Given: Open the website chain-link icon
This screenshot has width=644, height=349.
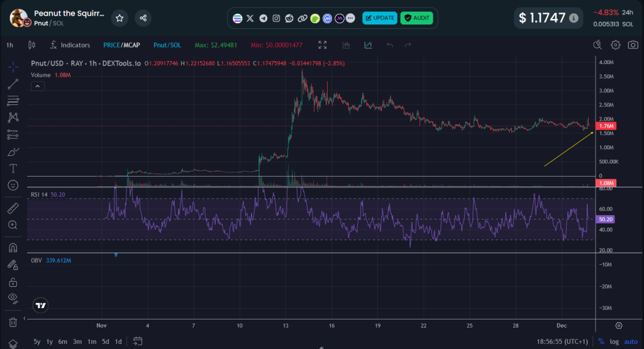Looking at the screenshot, I should tap(303, 18).
